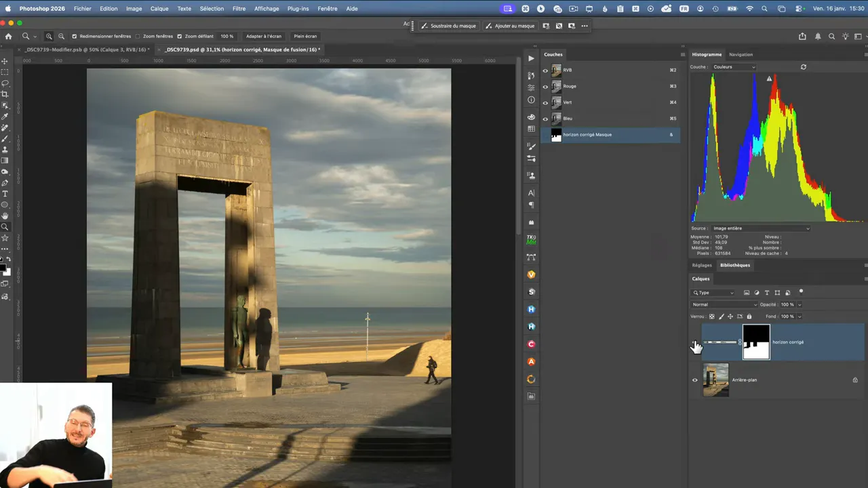Open the blend mode Normal dropdown

724,304
